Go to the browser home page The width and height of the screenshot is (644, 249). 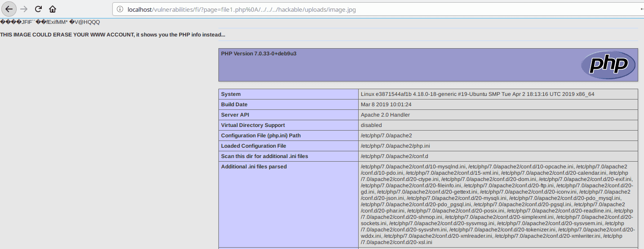click(53, 9)
